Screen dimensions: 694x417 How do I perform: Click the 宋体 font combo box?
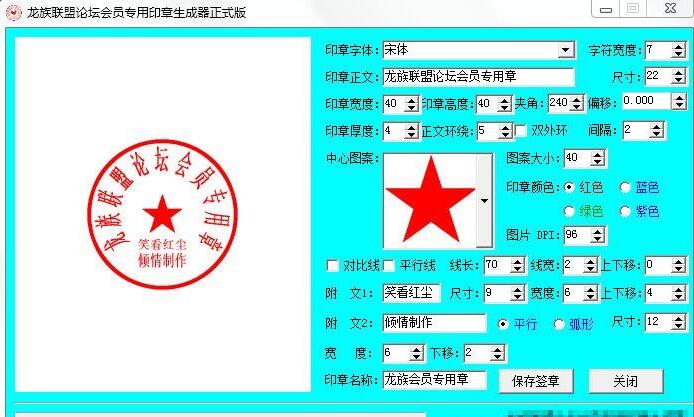478,50
